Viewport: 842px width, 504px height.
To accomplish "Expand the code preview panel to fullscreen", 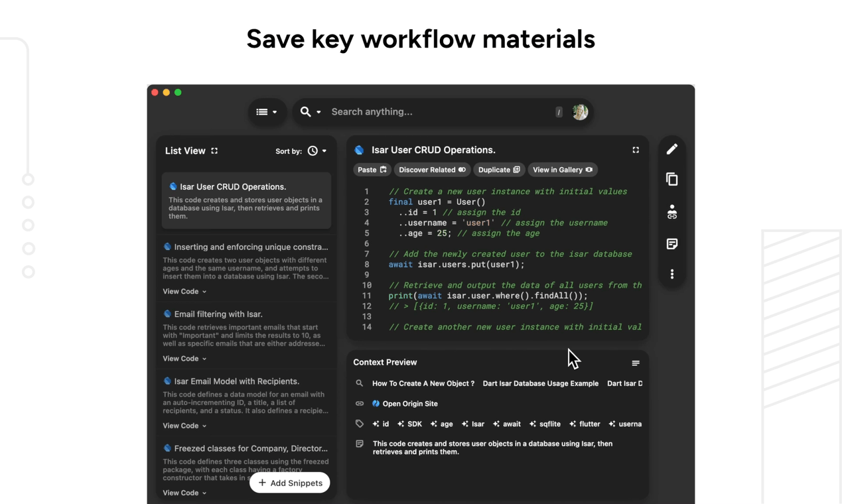I will point(636,151).
